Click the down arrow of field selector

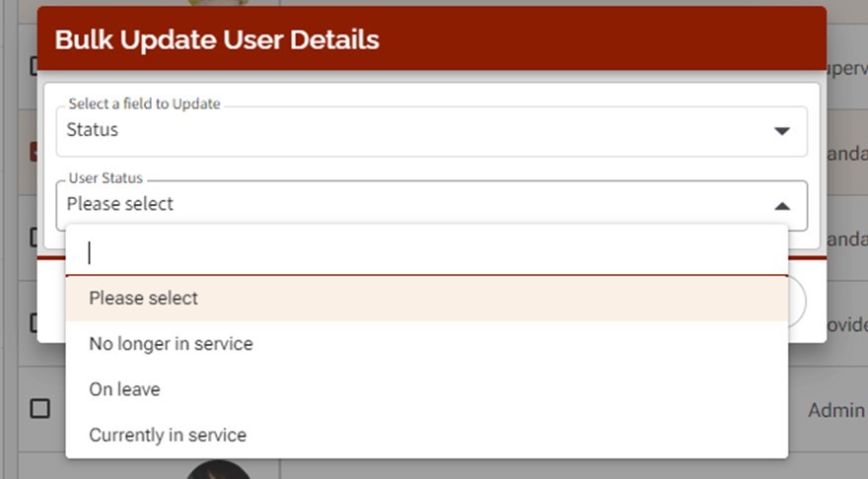(781, 130)
